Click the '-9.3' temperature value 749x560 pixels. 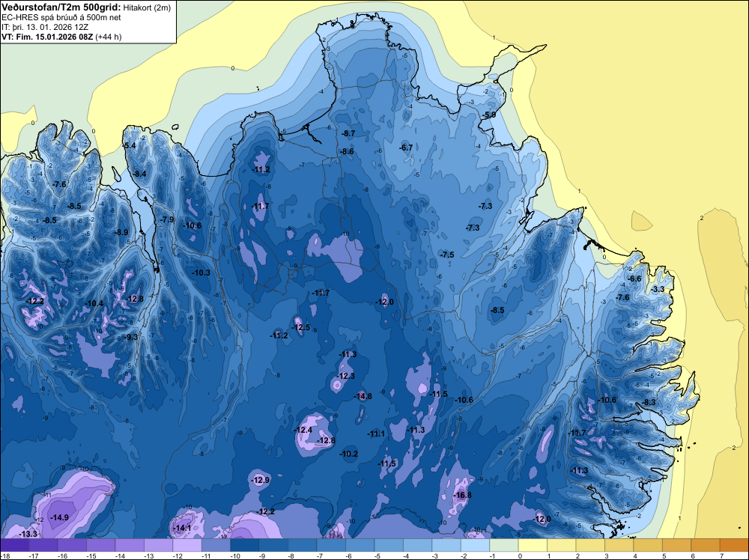click(x=131, y=337)
